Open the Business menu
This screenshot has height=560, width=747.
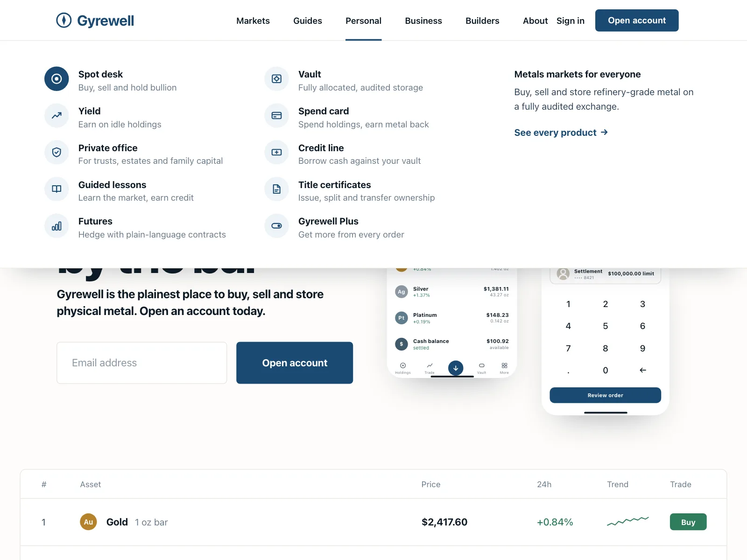pyautogui.click(x=423, y=21)
